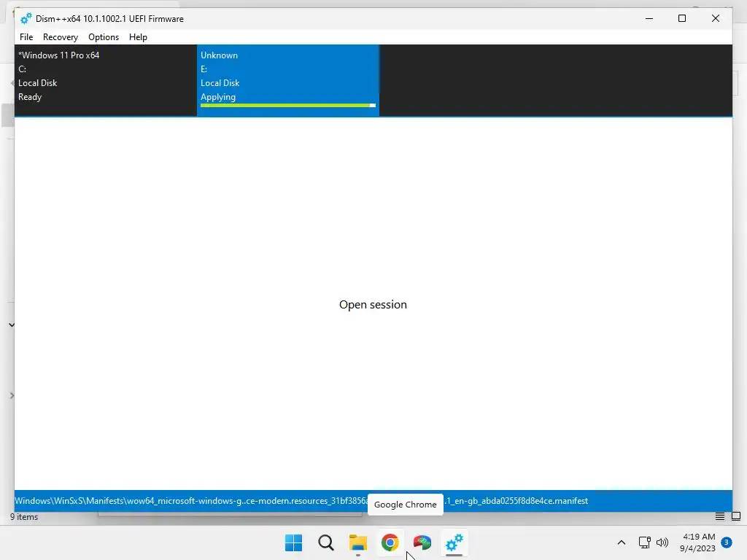Click the Dism++x64 10.1.1002.1 UEFI Firmware title
Screen dimensions: 747x560
(109, 19)
